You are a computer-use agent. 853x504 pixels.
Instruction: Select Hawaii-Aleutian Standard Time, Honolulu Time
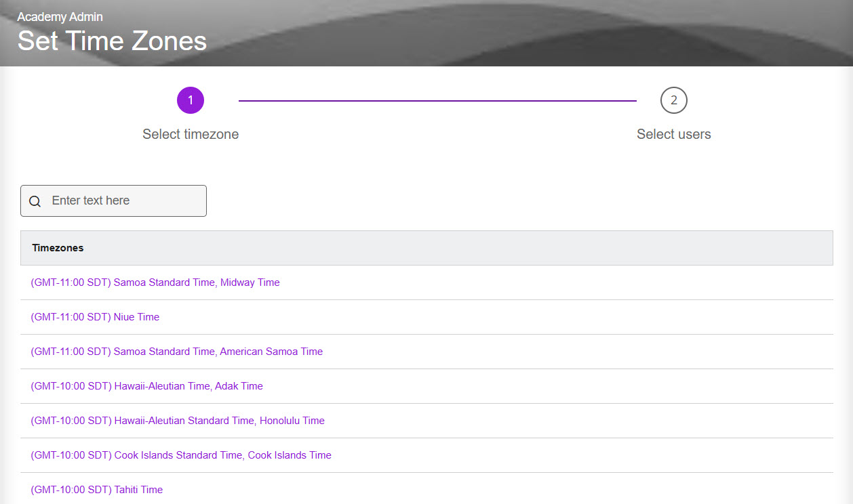pyautogui.click(x=178, y=421)
